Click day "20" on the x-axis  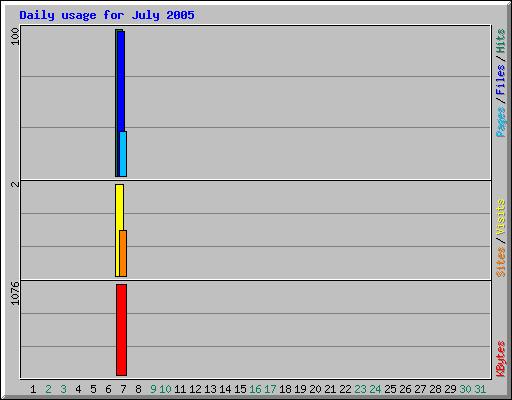click(315, 389)
